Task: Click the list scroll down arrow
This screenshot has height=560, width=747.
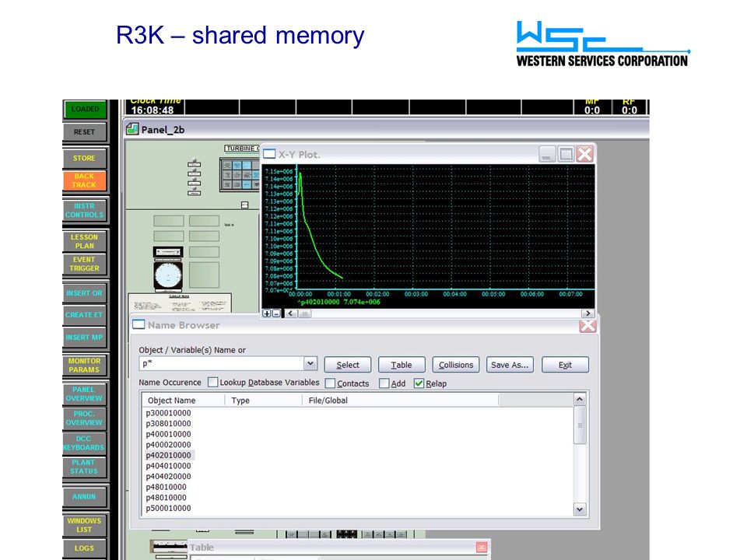Action: (579, 509)
